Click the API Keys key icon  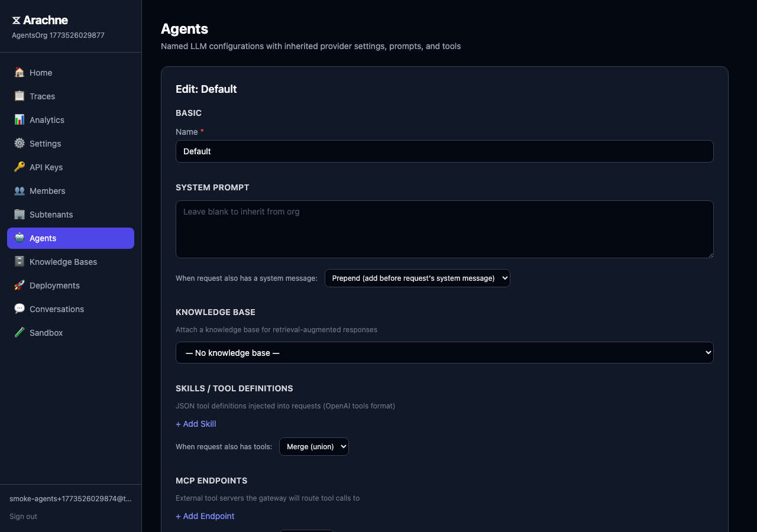(20, 167)
